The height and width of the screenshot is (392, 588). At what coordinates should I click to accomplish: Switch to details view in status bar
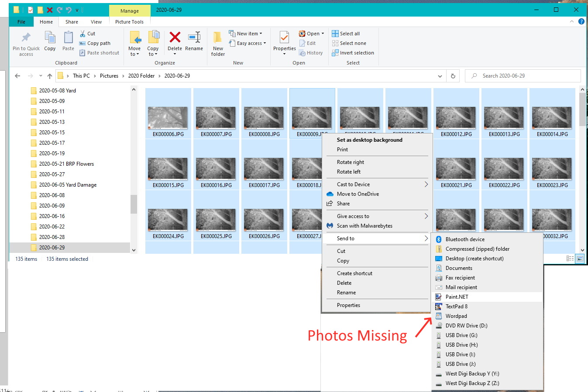570,258
